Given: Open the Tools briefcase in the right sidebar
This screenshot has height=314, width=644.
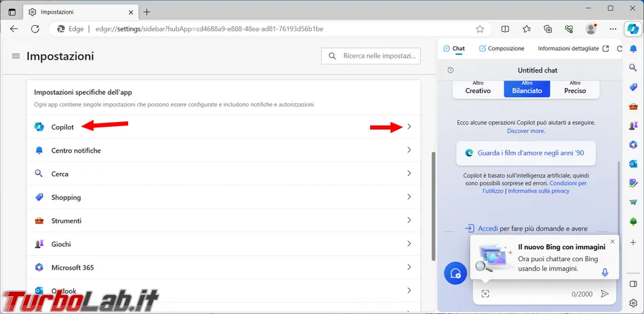Looking at the screenshot, I should (x=633, y=106).
